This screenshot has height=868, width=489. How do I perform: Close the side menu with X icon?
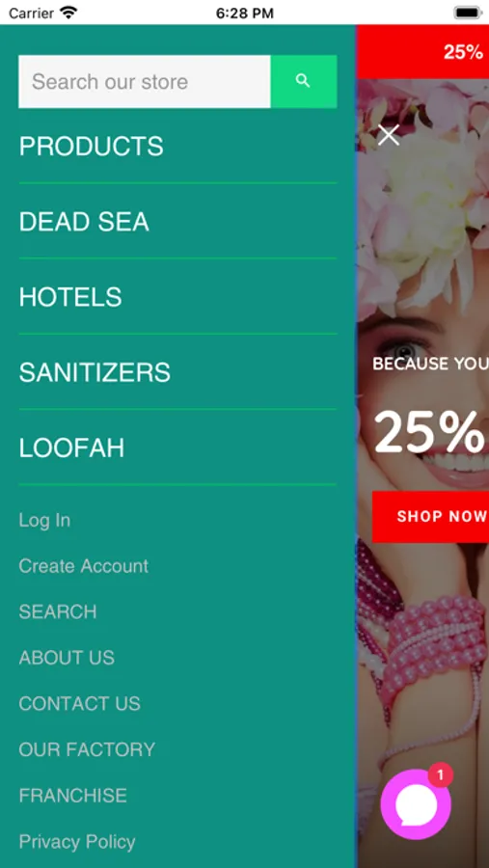click(388, 134)
